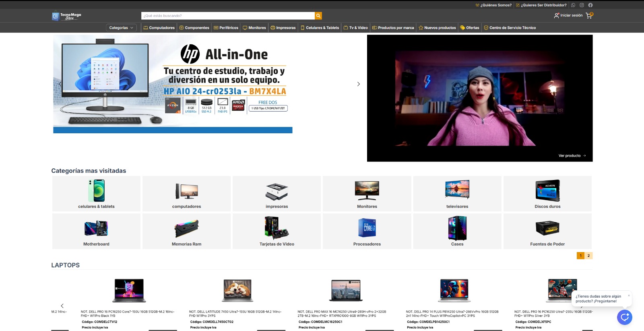Go to category page 2
Viewport: 644px width, 331px height.
pyautogui.click(x=588, y=256)
